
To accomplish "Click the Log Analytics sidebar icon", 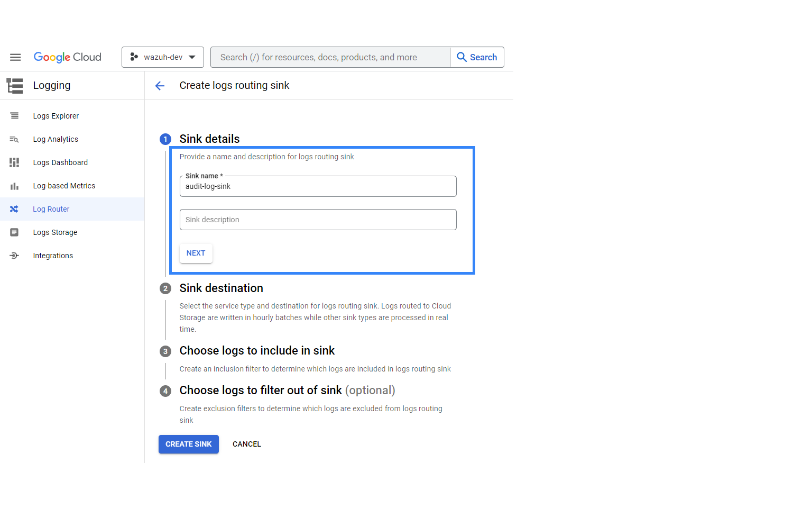I will (x=14, y=139).
